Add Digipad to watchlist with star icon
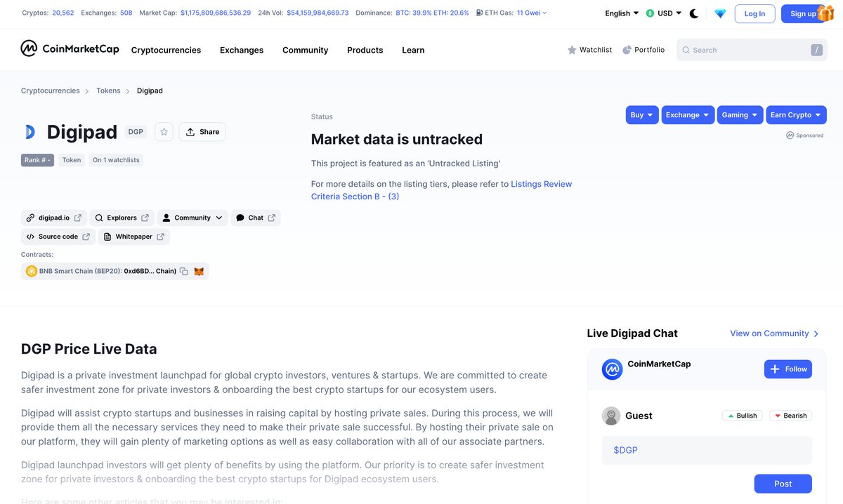The image size is (843, 504). click(x=164, y=131)
